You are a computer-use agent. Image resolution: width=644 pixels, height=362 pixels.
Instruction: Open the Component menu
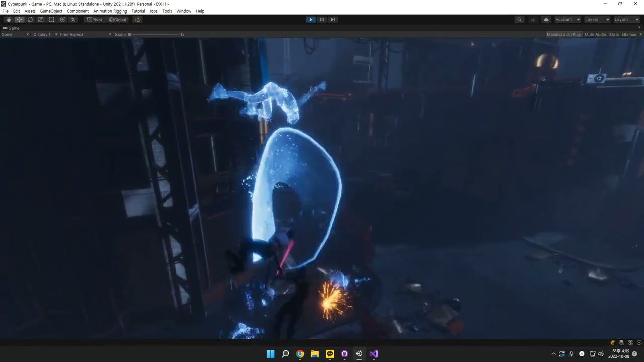[x=78, y=11]
